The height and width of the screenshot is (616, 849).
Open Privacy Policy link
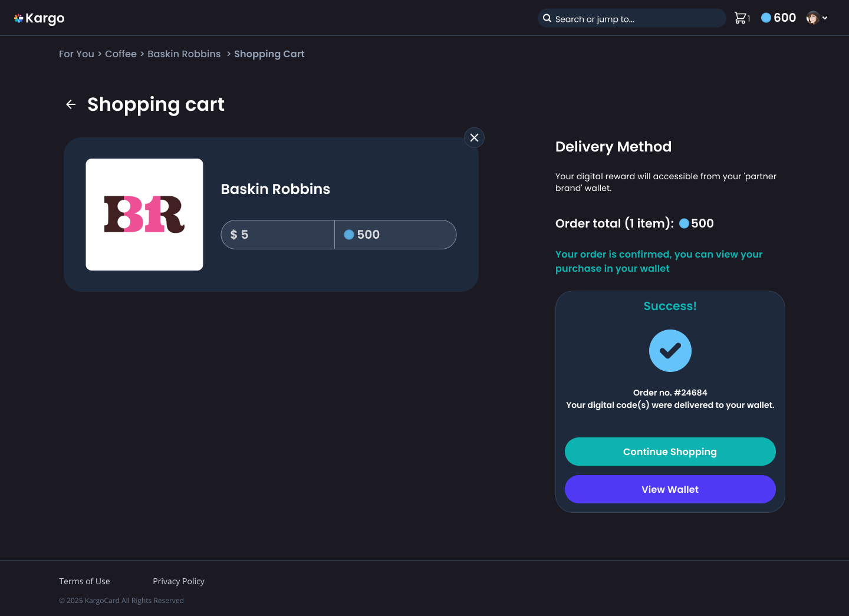179,581
